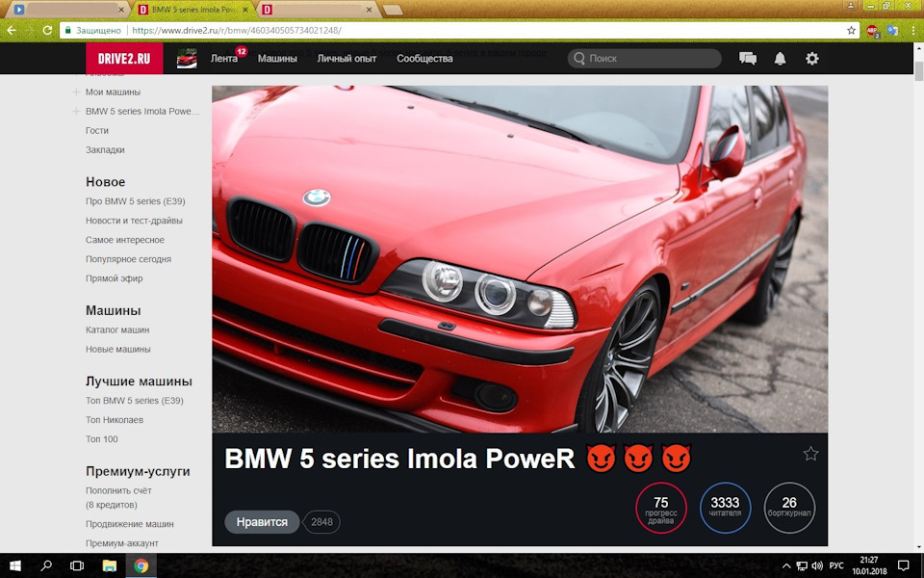Open the Action Center notification icon

coord(904,565)
